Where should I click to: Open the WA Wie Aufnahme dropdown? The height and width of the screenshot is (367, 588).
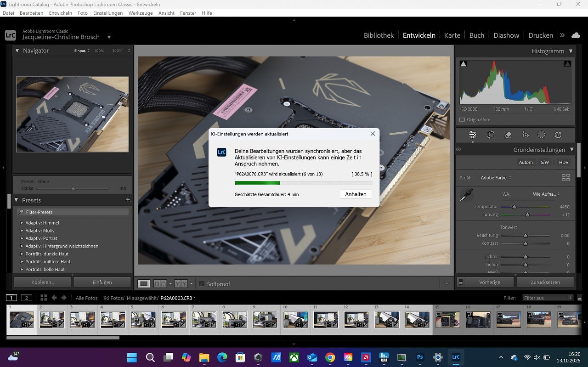coord(546,194)
